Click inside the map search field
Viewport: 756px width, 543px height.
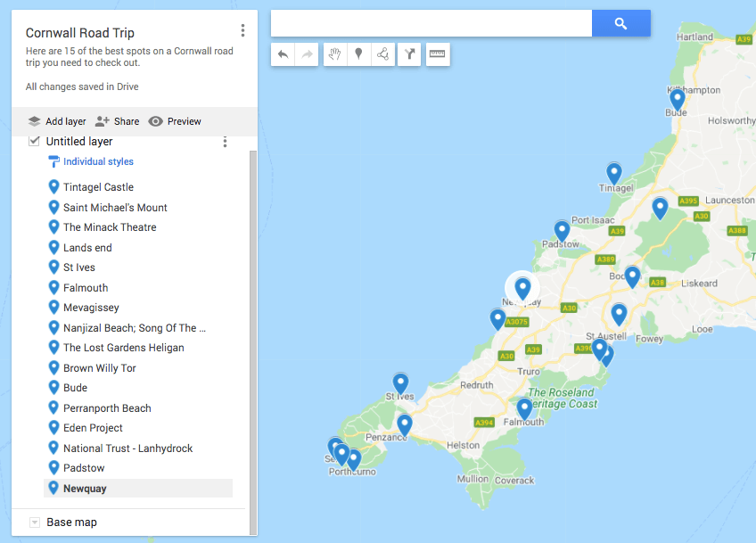pyautogui.click(x=431, y=23)
